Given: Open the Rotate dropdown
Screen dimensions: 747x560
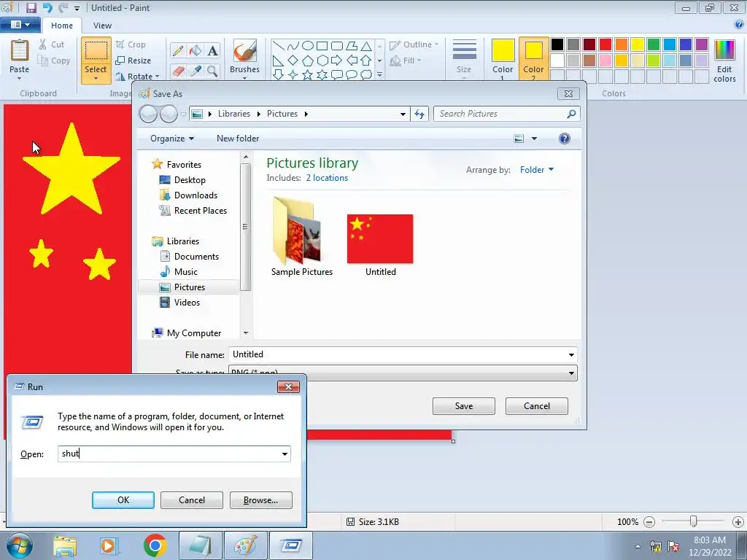Looking at the screenshot, I should [137, 76].
